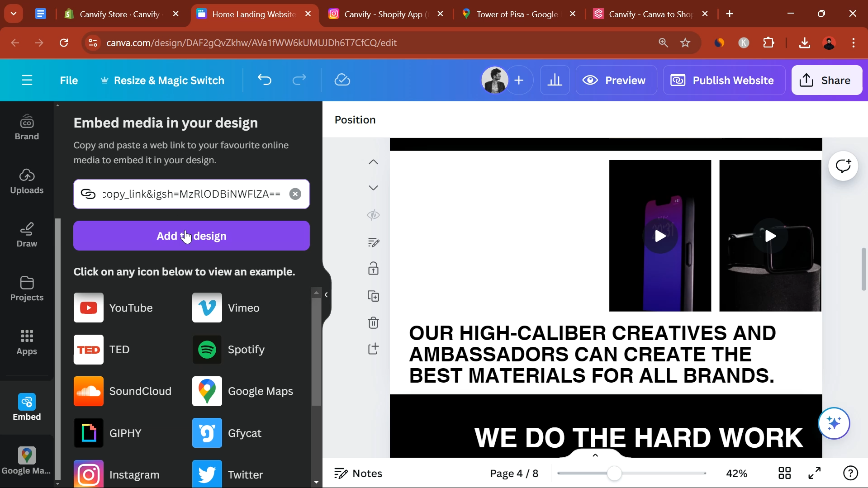Open page notes edit icon
This screenshot has width=868, height=488.
click(x=373, y=242)
